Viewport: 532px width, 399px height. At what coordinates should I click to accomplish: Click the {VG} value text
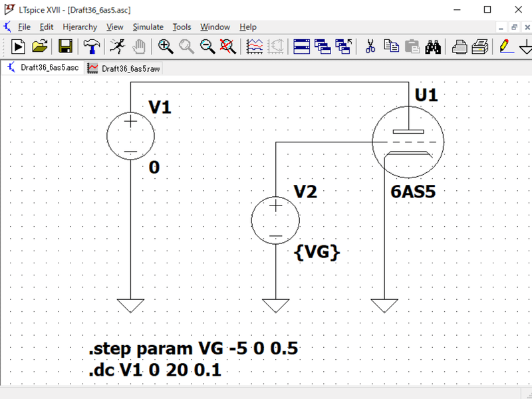coord(317,252)
